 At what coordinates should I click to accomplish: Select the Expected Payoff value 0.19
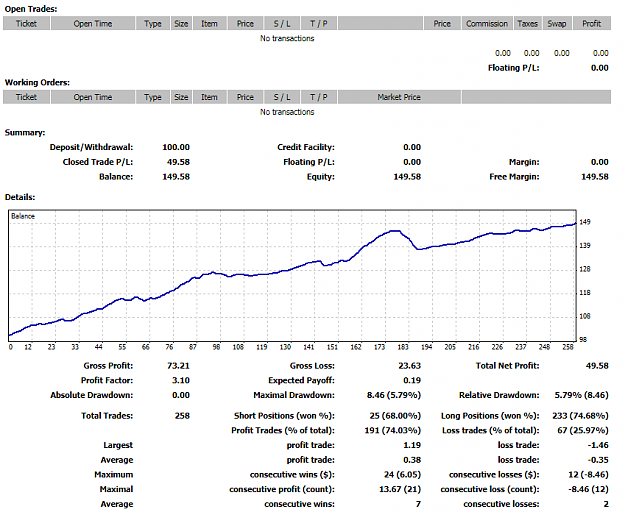[x=412, y=380]
